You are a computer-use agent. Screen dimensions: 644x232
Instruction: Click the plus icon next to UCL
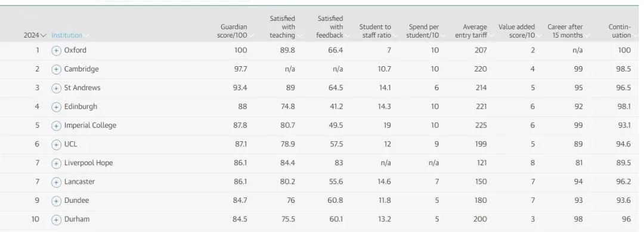point(56,144)
